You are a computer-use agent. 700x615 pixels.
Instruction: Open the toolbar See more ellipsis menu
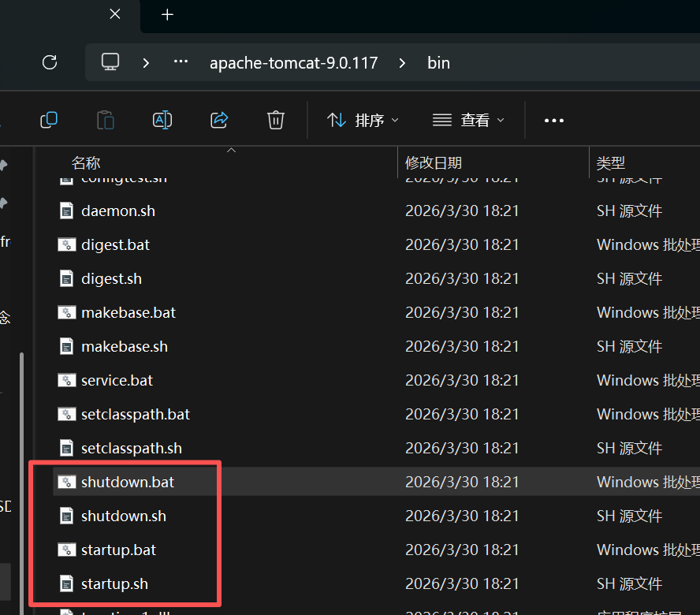pos(554,121)
